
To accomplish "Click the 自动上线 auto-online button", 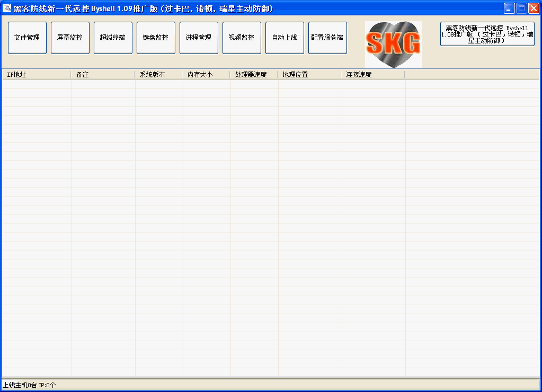I will click(x=285, y=38).
